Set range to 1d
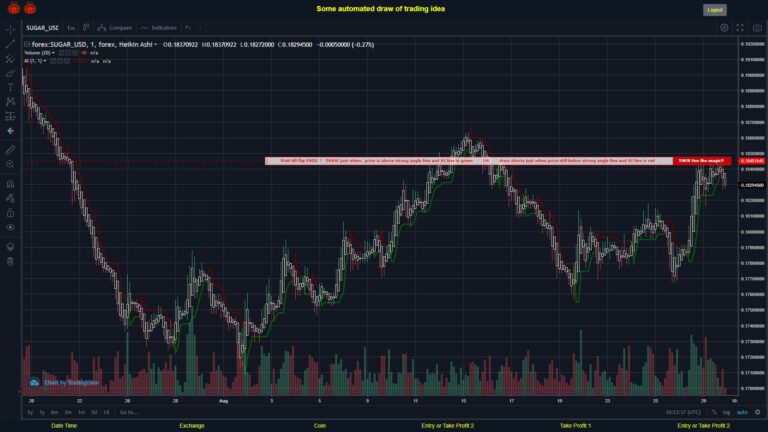 tap(106, 412)
